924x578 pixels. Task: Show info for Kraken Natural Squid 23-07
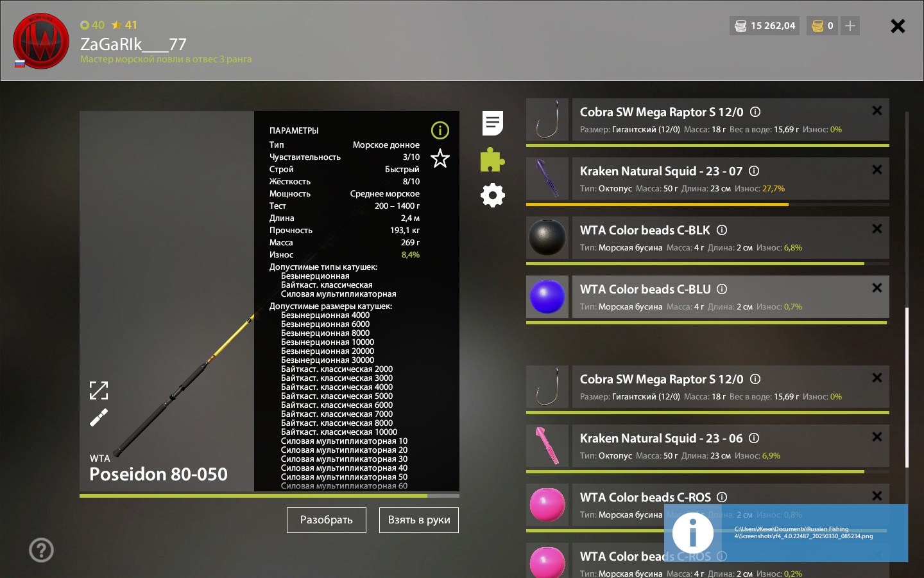click(754, 171)
